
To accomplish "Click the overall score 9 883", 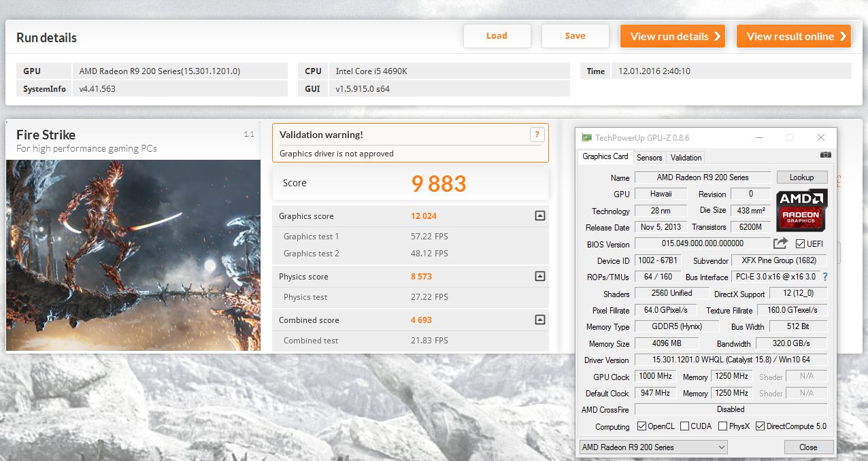I will tap(439, 183).
